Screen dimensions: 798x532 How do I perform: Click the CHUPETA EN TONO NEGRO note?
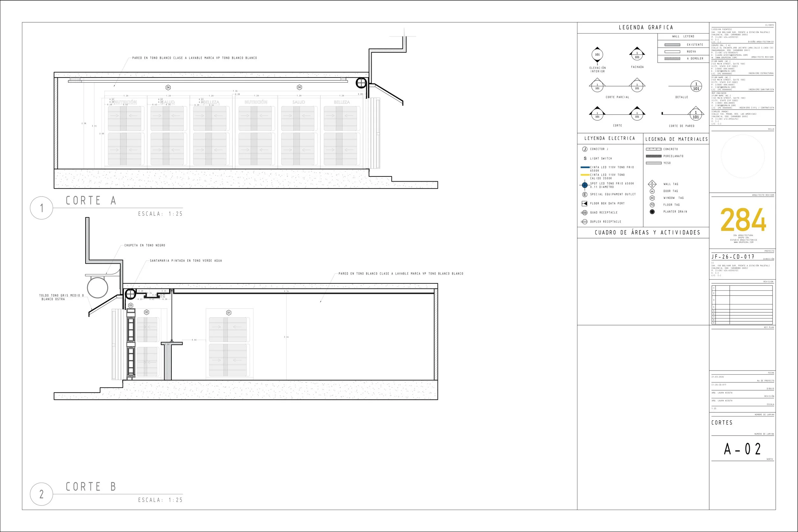click(145, 245)
